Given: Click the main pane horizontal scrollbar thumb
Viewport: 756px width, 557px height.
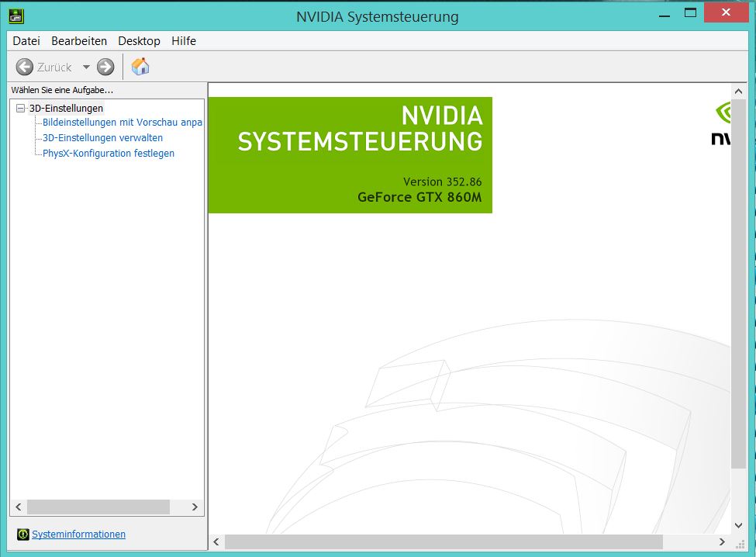Looking at the screenshot, I should click(444, 541).
